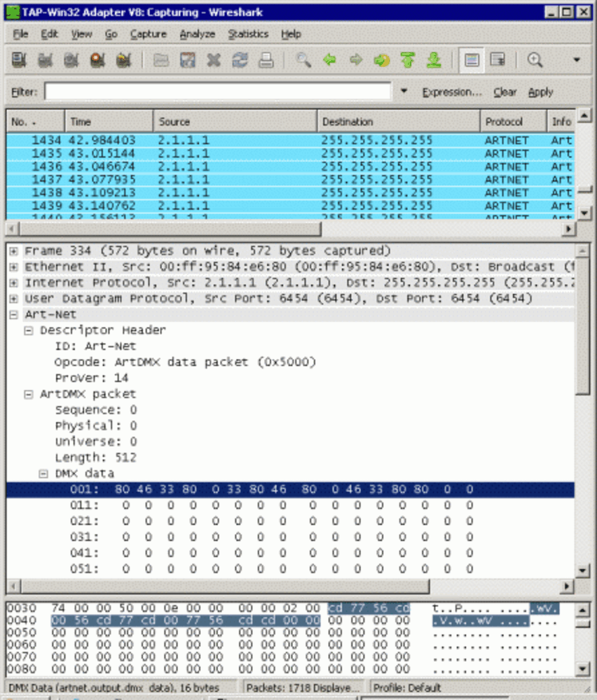Screen dimensions: 597x700
Task: Select the Length: 512 field
Action: click(x=96, y=458)
